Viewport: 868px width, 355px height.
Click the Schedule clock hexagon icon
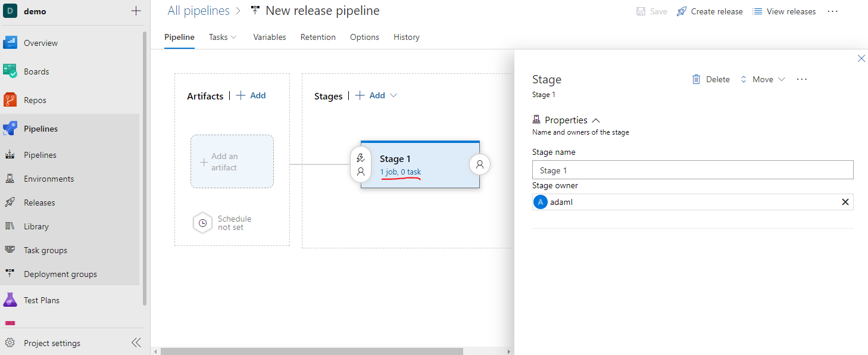tap(202, 223)
